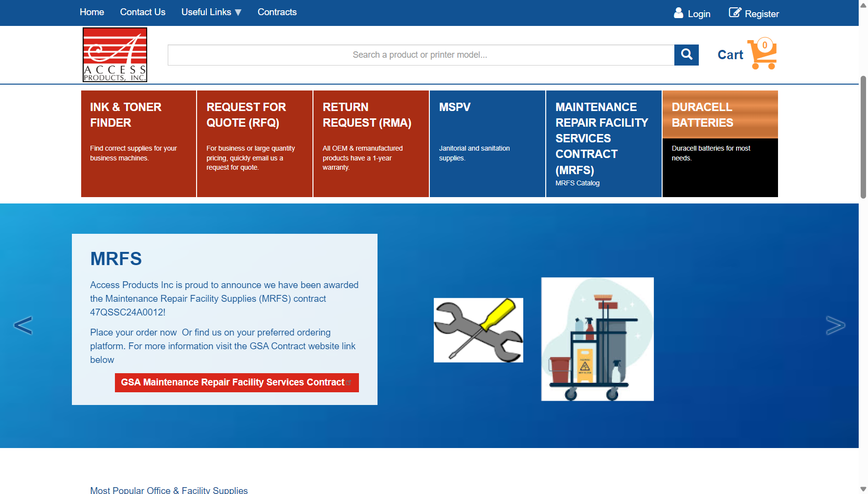Open the Home menu item
Screen dimensions: 868x494
pyautogui.click(x=91, y=12)
